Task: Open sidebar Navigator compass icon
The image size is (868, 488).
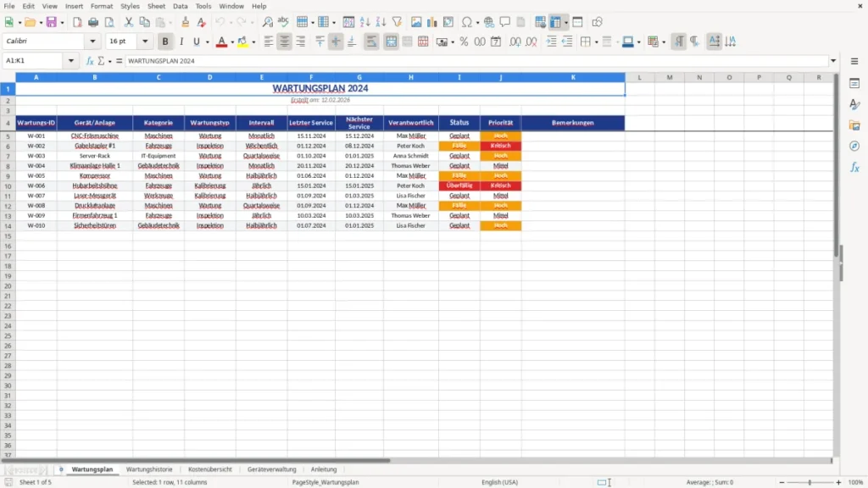Action: [x=854, y=147]
